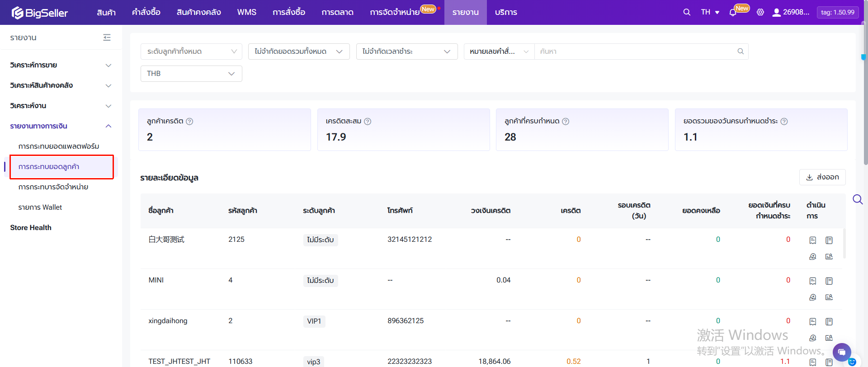Screen dimensions: 868x367
Task: Open the search icon in top bar
Action: pyautogui.click(x=687, y=12)
